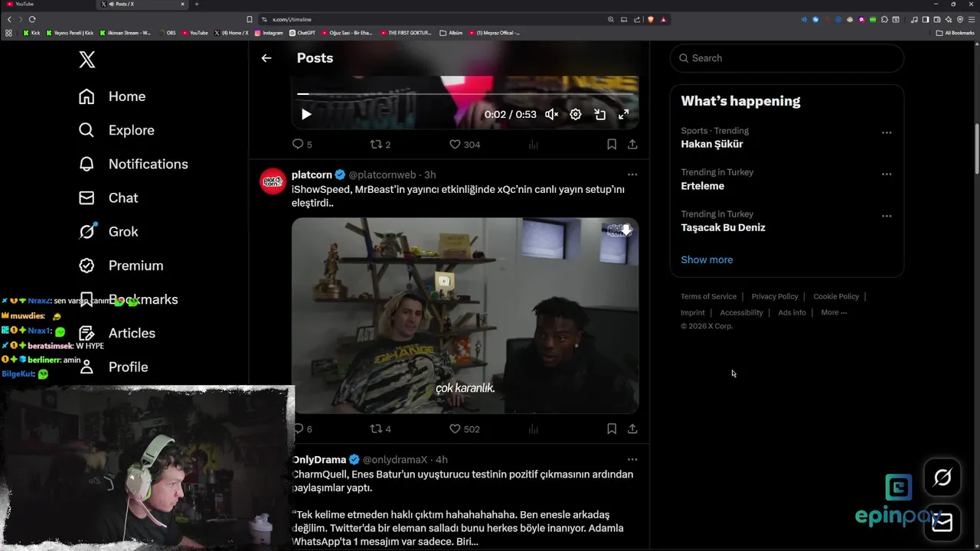The width and height of the screenshot is (980, 551).
Task: Reply to the platcorn post with 6 replies
Action: click(x=302, y=429)
